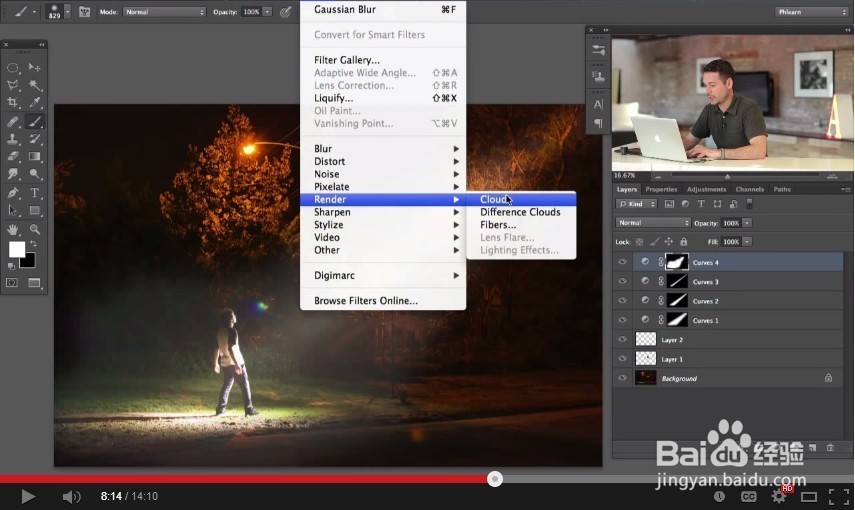Select the Brush tool in the toolbox

coord(34,121)
